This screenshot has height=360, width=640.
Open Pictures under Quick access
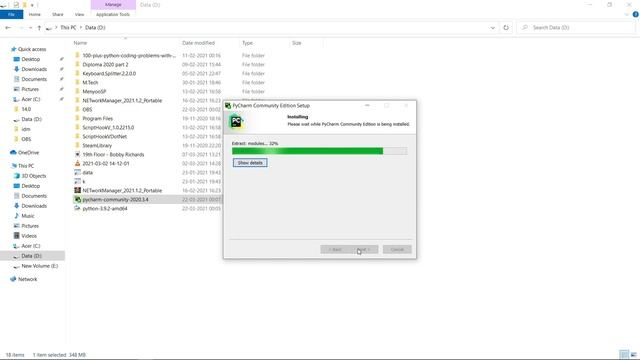click(x=30, y=89)
